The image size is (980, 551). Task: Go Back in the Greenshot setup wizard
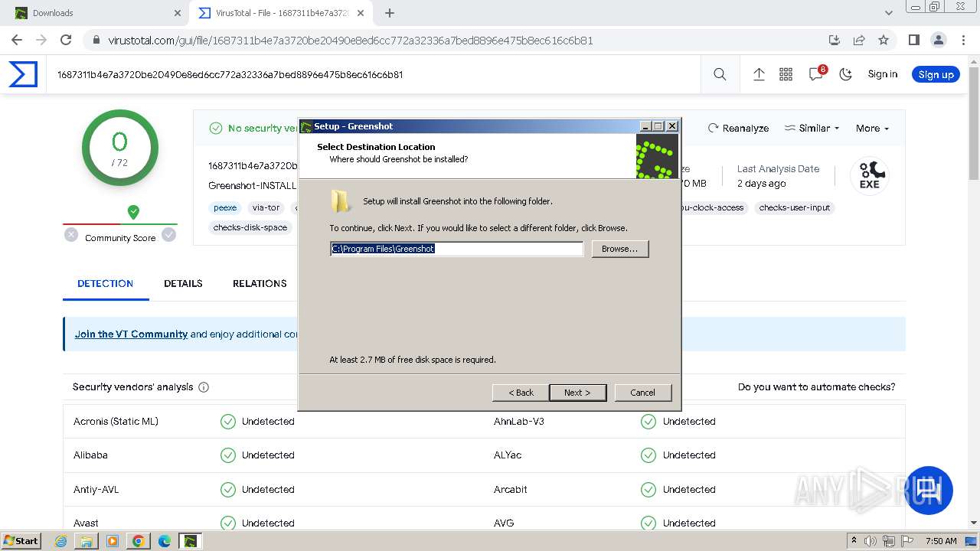(521, 393)
